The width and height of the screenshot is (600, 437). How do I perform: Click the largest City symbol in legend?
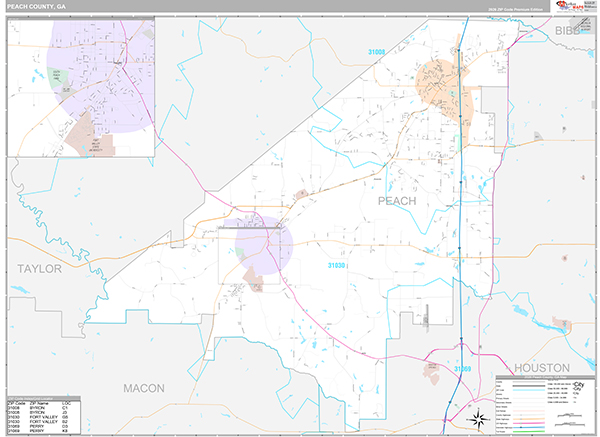tap(578, 384)
